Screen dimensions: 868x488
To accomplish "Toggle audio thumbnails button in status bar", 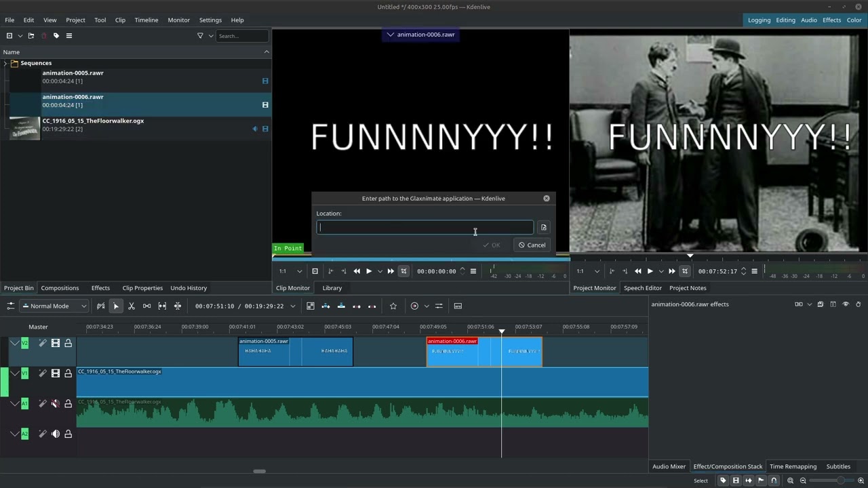I will point(749,481).
